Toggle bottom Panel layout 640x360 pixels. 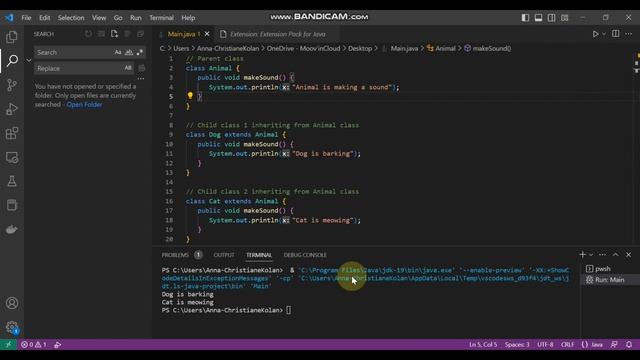click(538, 18)
